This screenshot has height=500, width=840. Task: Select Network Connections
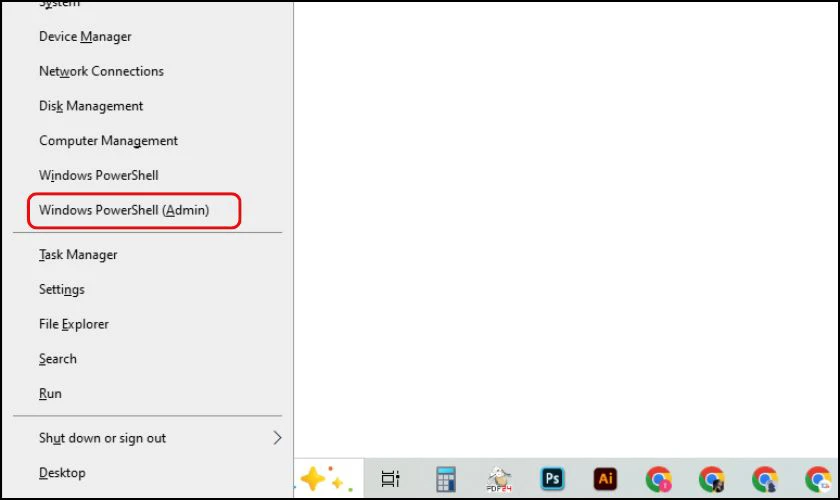coord(101,71)
